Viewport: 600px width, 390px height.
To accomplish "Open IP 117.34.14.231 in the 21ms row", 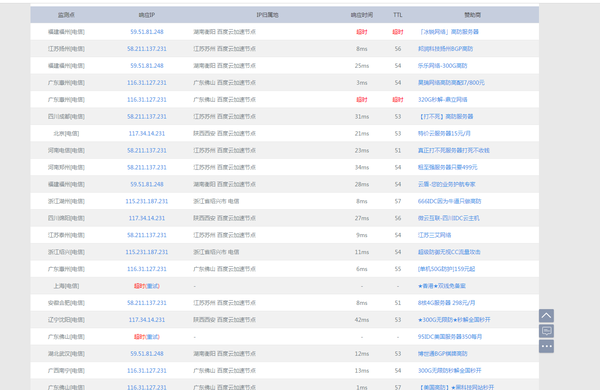I will point(147,134).
